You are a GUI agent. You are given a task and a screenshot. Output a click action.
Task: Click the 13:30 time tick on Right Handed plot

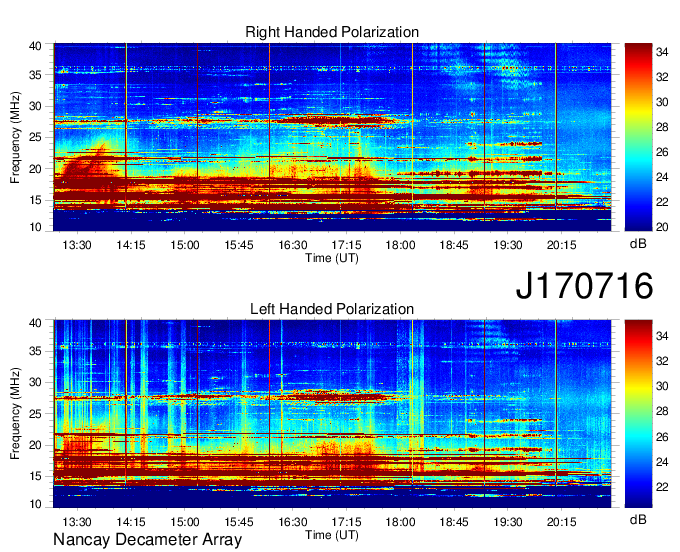click(x=77, y=245)
